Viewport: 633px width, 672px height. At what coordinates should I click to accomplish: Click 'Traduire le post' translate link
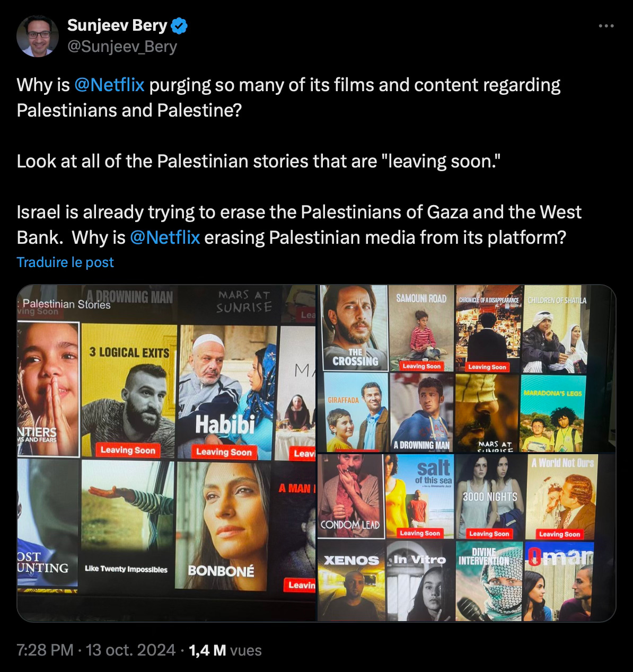pyautogui.click(x=65, y=262)
